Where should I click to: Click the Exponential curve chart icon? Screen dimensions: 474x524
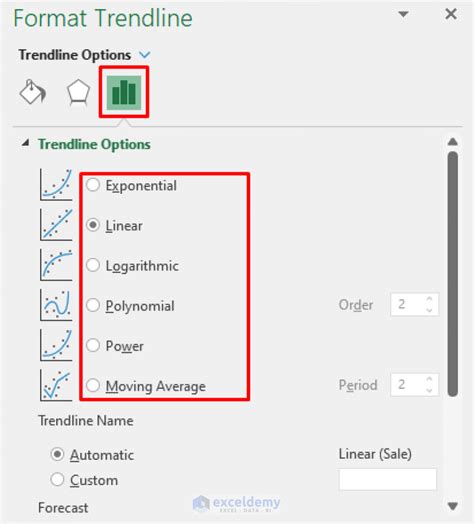[56, 185]
